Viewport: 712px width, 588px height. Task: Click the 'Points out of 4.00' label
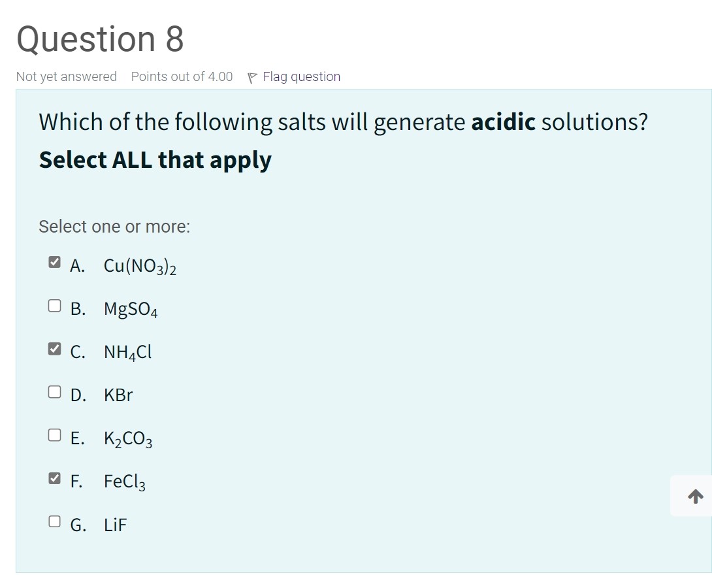coord(181,76)
